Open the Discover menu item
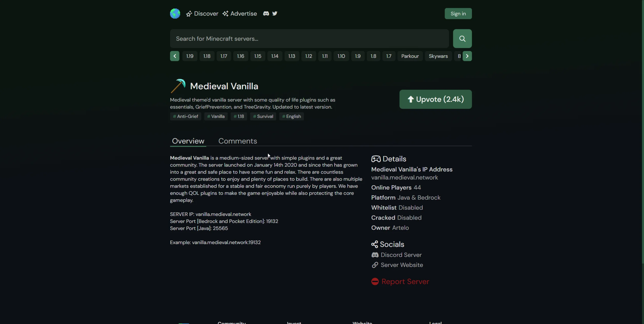The height and width of the screenshot is (324, 644). tap(202, 14)
